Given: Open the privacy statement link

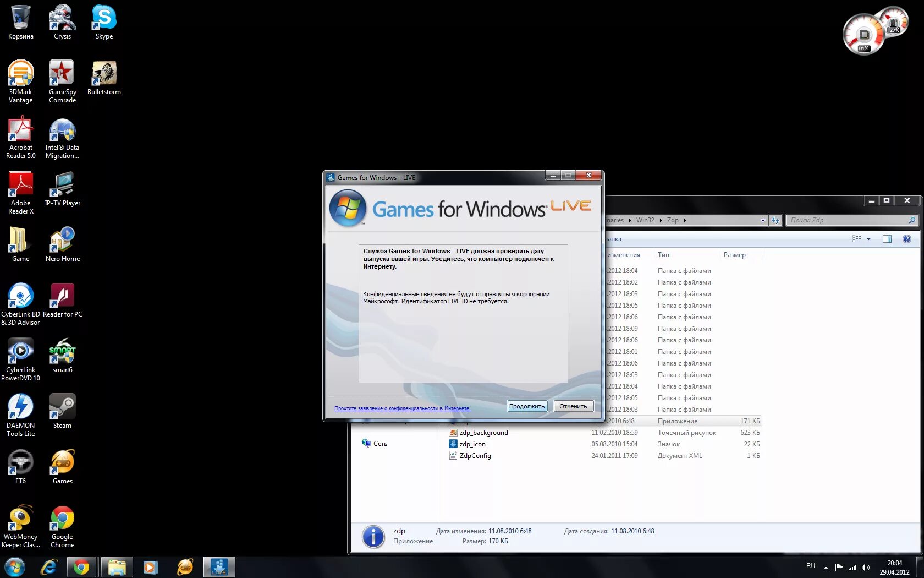Looking at the screenshot, I should tap(402, 408).
